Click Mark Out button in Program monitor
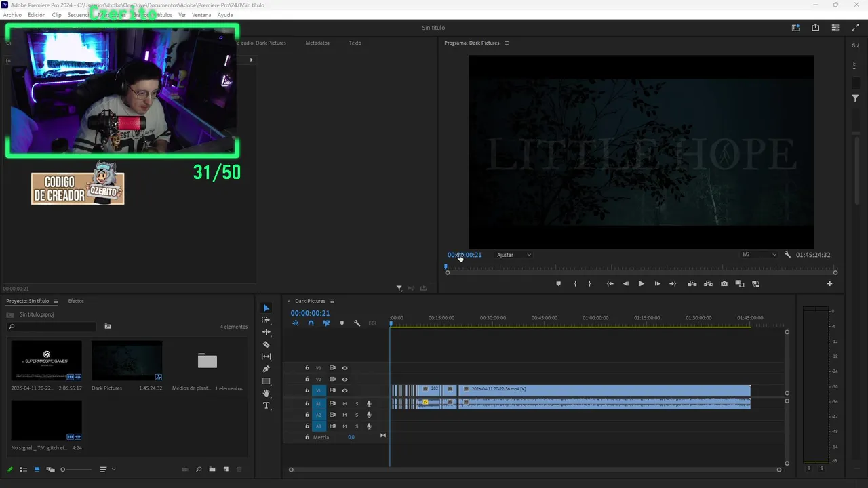Screen dimensions: 868x488 tap(589, 284)
